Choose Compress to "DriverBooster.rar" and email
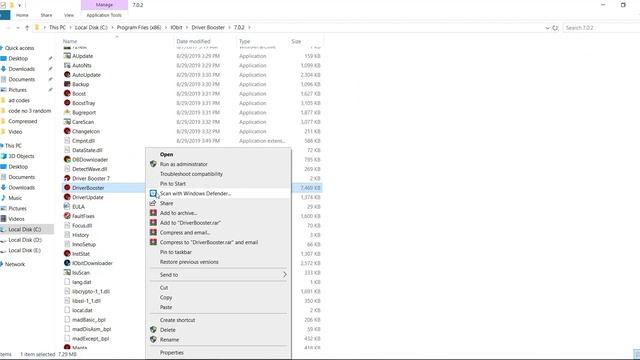Viewport: 640px width, 360px height. [x=209, y=242]
